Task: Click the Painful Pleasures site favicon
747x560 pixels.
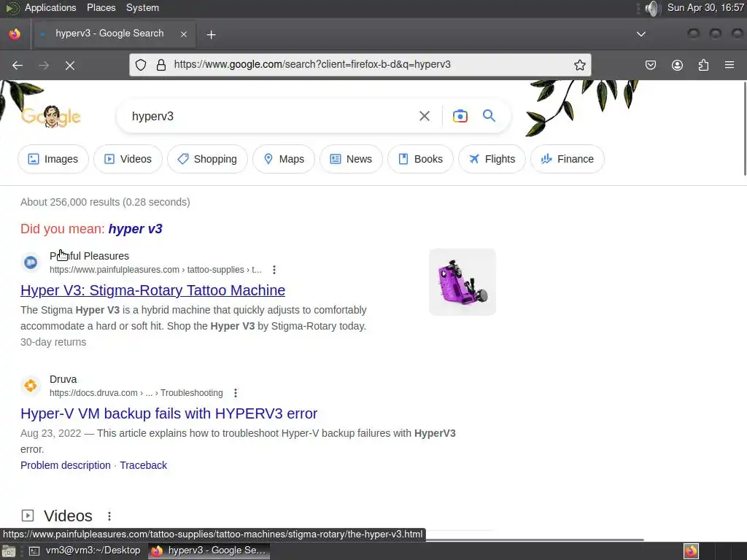Action: tap(31, 262)
